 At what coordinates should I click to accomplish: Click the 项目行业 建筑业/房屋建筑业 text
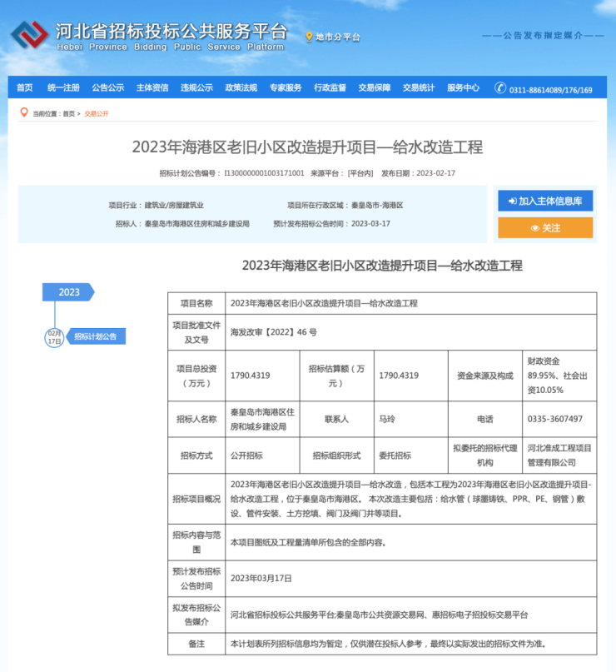156,206
